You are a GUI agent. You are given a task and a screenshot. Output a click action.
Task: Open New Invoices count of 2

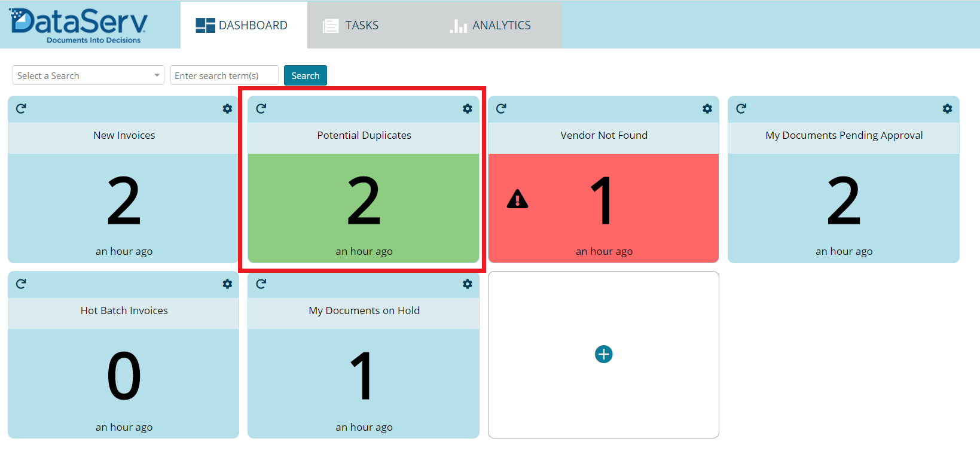[x=124, y=200]
